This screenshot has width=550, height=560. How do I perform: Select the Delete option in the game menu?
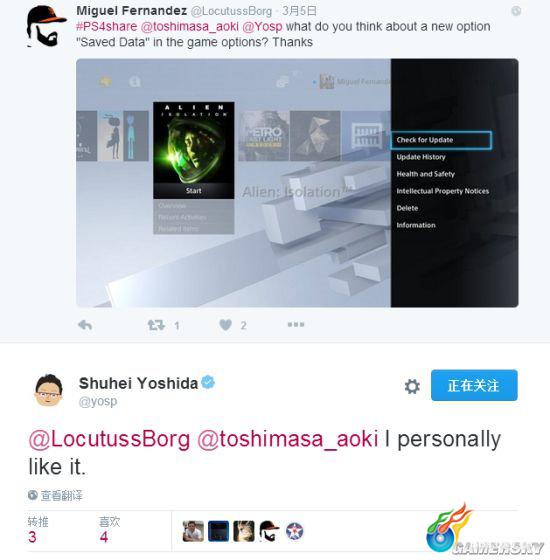coord(407,208)
